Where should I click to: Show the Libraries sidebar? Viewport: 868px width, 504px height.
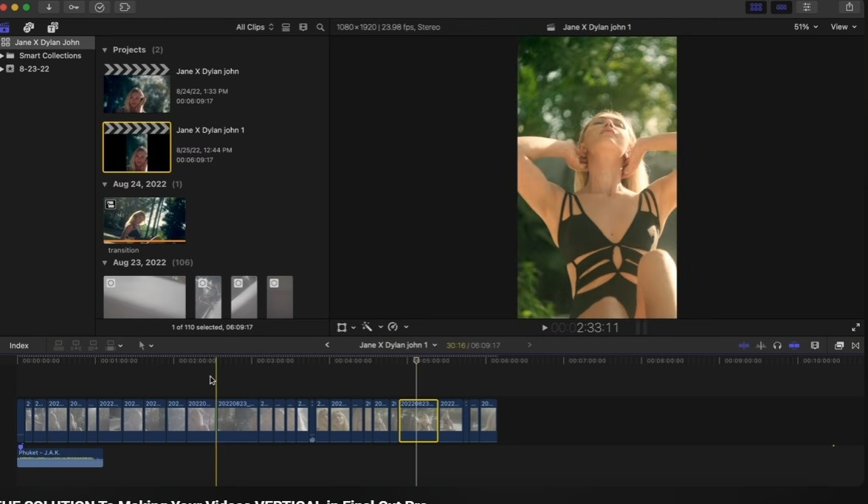5,27
